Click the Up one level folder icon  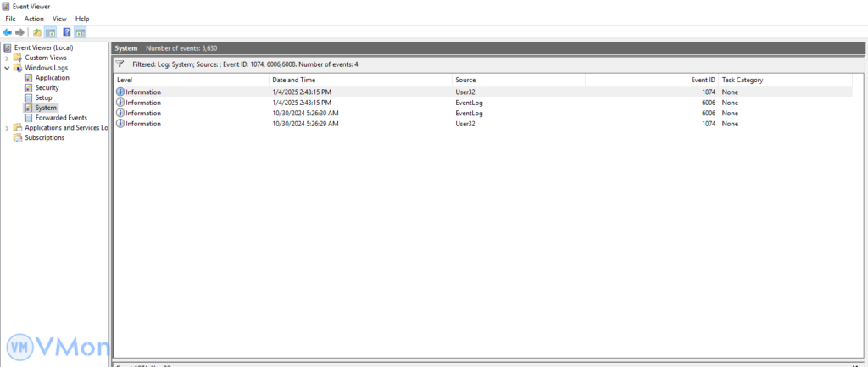pyautogui.click(x=37, y=32)
